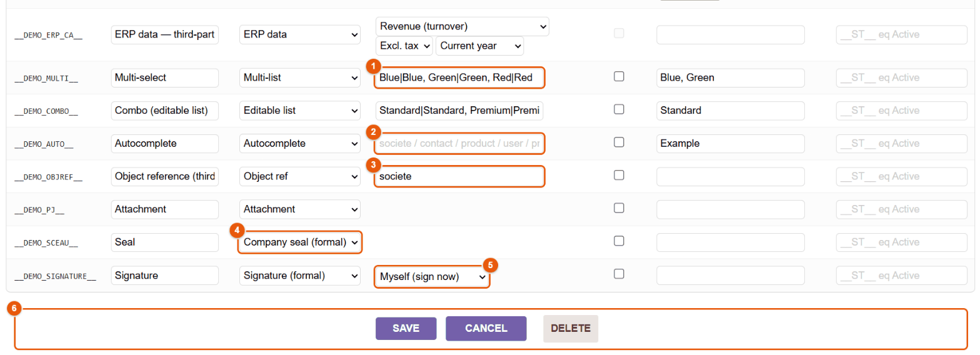Image resolution: width=980 pixels, height=355 pixels.
Task: Click the Autocomplete label field
Action: click(x=164, y=143)
